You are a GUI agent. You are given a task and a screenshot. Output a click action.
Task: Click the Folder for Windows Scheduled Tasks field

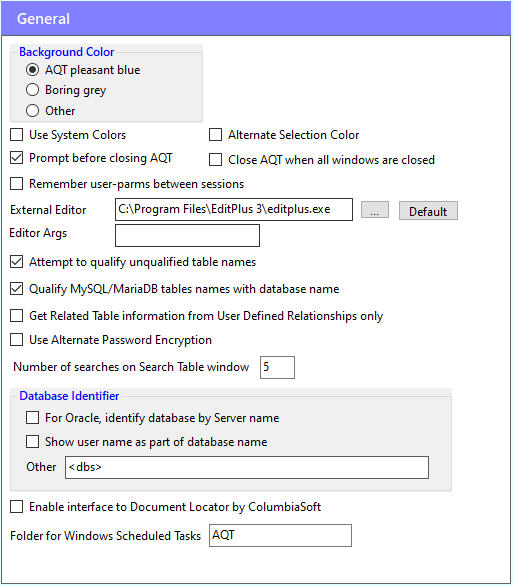tap(280, 536)
